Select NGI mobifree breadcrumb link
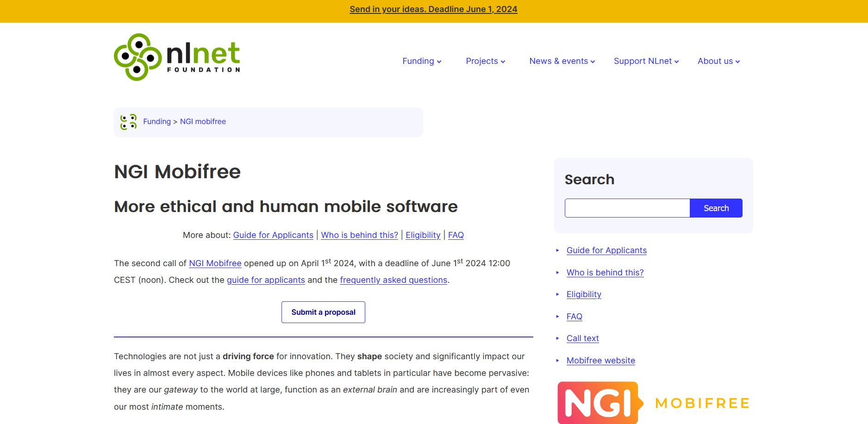The image size is (868, 424). tap(203, 121)
